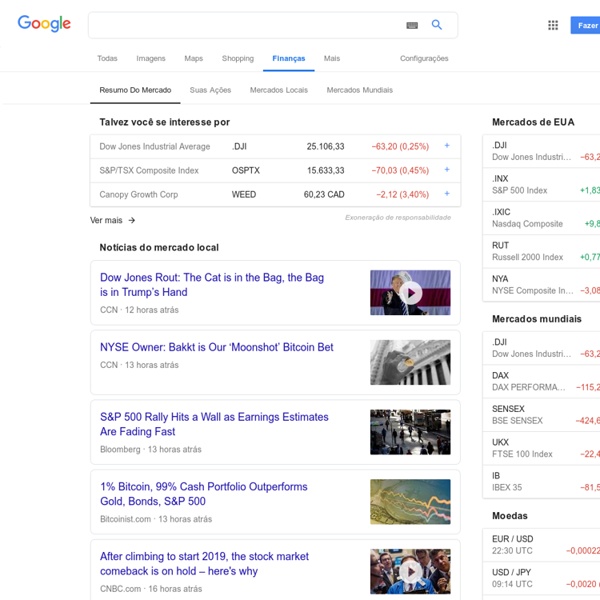Open the USD / JPY currency pair

click(x=541, y=578)
